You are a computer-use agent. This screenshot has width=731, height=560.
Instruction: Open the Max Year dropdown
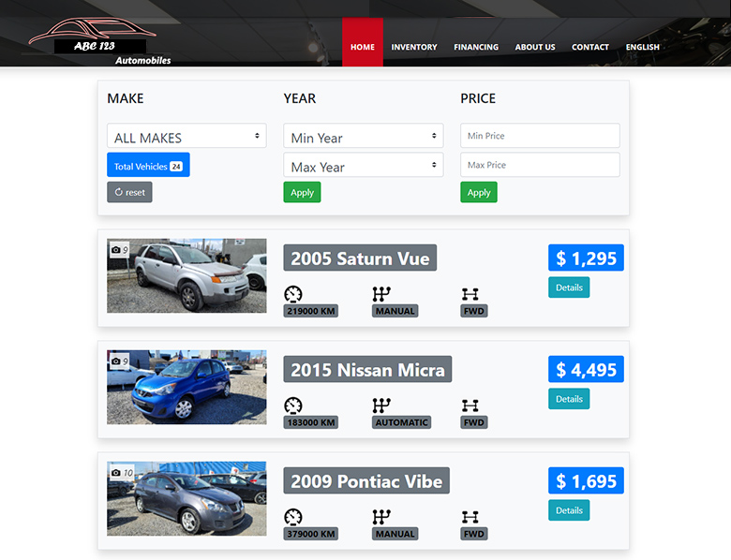coord(364,165)
